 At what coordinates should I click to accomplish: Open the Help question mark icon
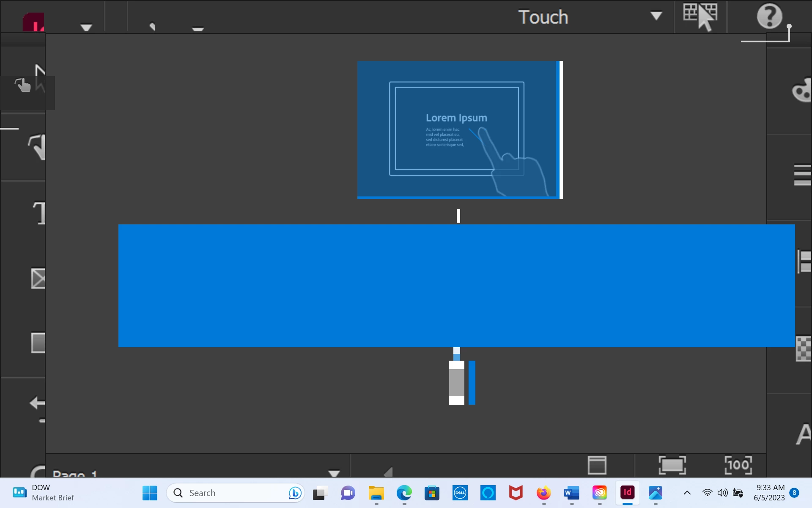(769, 16)
